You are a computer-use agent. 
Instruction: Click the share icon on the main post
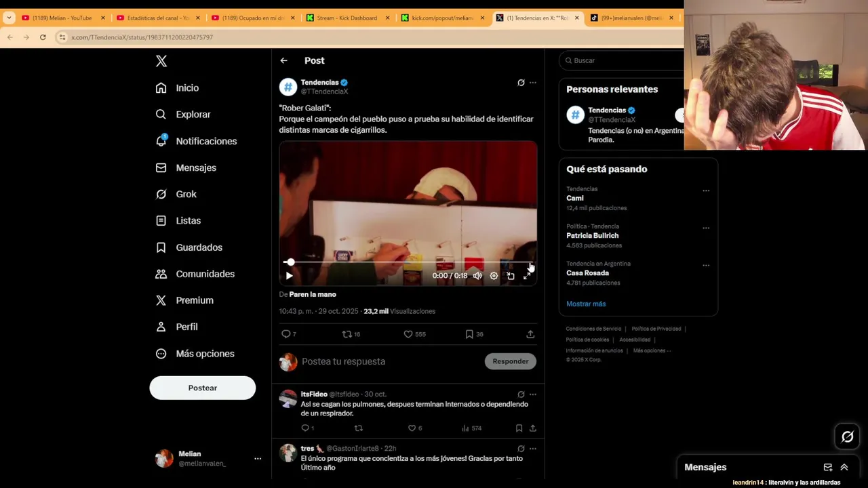click(530, 334)
